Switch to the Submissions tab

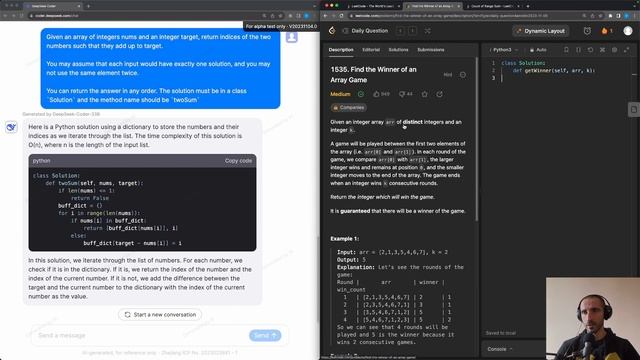coord(431,50)
